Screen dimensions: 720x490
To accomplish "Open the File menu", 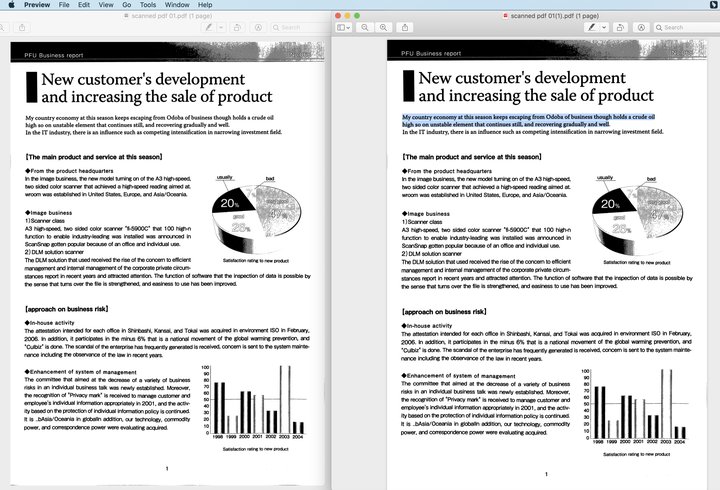I will pos(64,5).
